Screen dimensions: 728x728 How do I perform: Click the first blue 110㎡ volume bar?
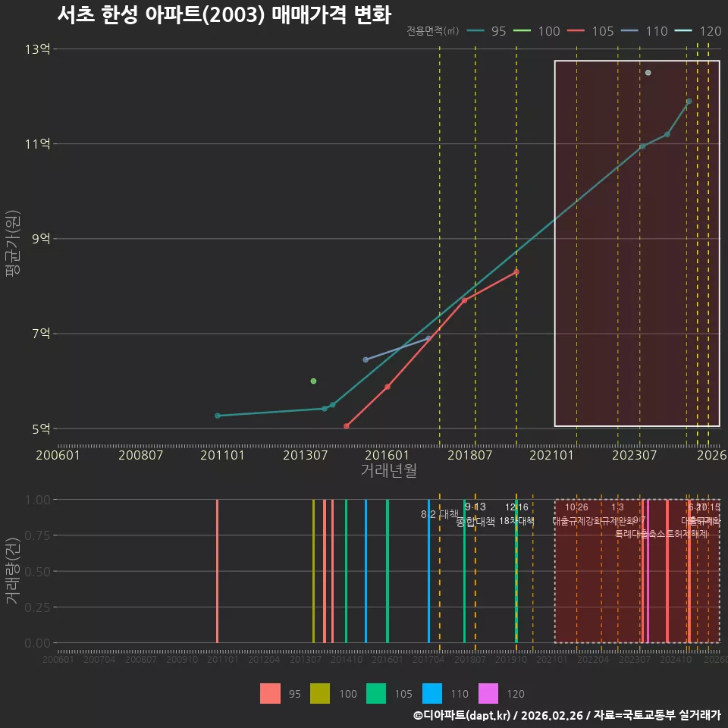tap(366, 571)
